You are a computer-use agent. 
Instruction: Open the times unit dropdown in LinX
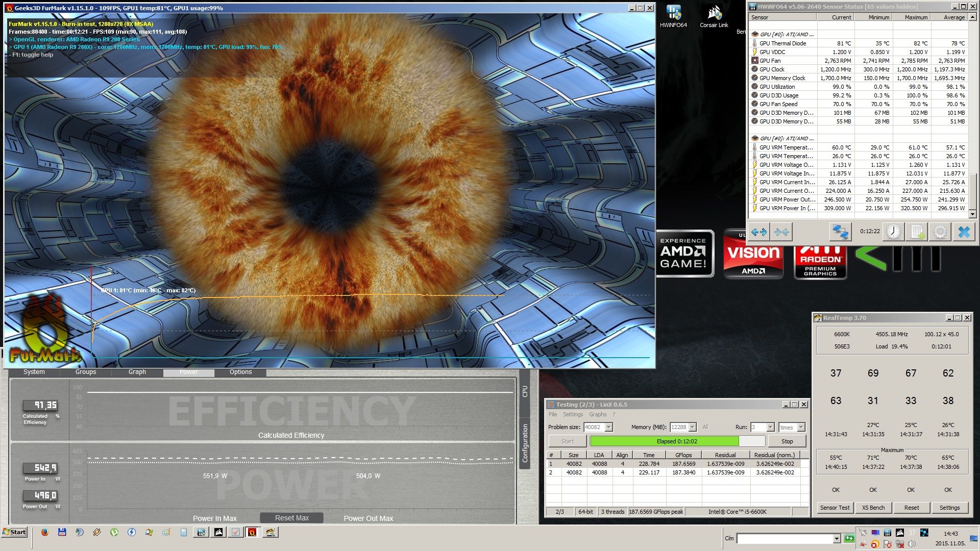point(801,427)
